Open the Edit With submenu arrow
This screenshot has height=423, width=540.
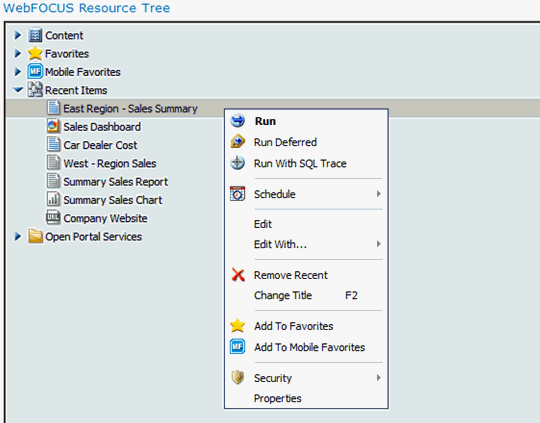(378, 244)
